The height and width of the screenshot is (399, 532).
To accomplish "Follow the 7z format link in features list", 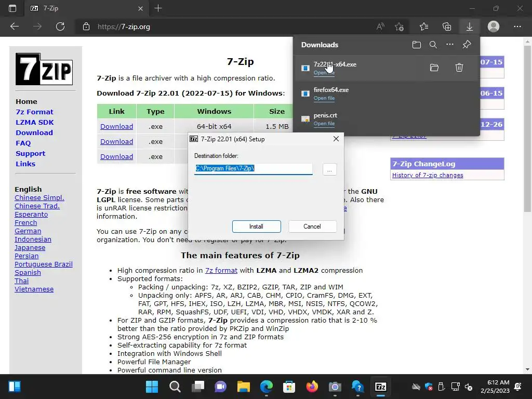I will pyautogui.click(x=221, y=270).
